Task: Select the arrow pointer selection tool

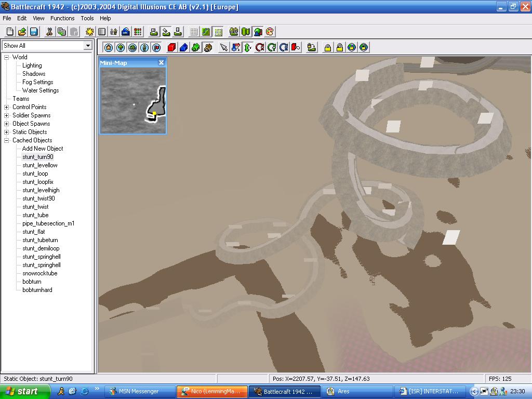Action: (x=223, y=47)
